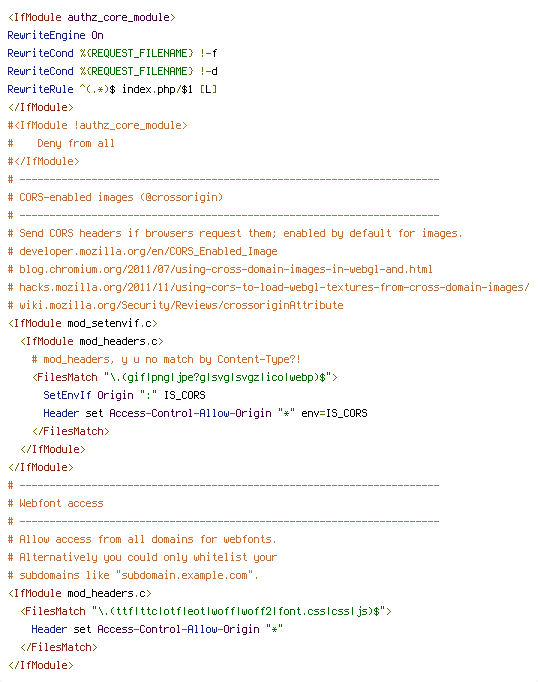Image resolution: width=538 pixels, height=682 pixels.
Task: Click the RewriteCond line ending !-d
Action: 112,71
